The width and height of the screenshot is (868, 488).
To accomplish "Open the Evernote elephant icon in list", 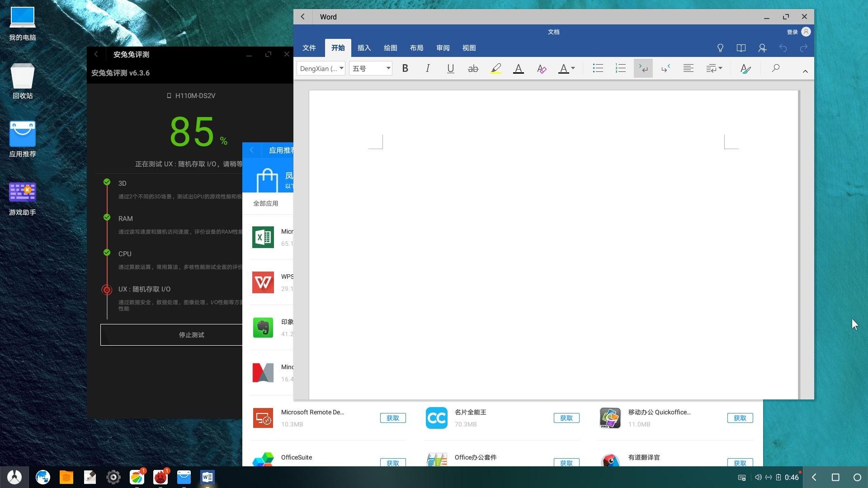I will coord(263,328).
